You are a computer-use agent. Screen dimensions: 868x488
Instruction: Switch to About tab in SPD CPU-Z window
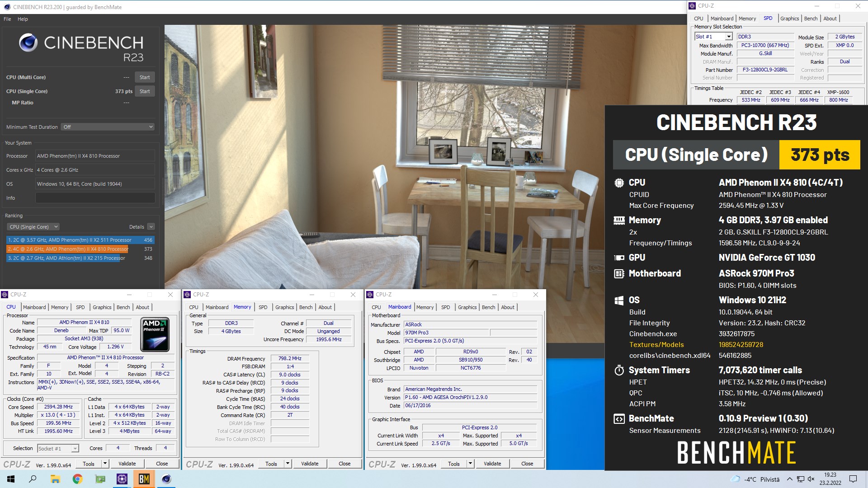830,19
